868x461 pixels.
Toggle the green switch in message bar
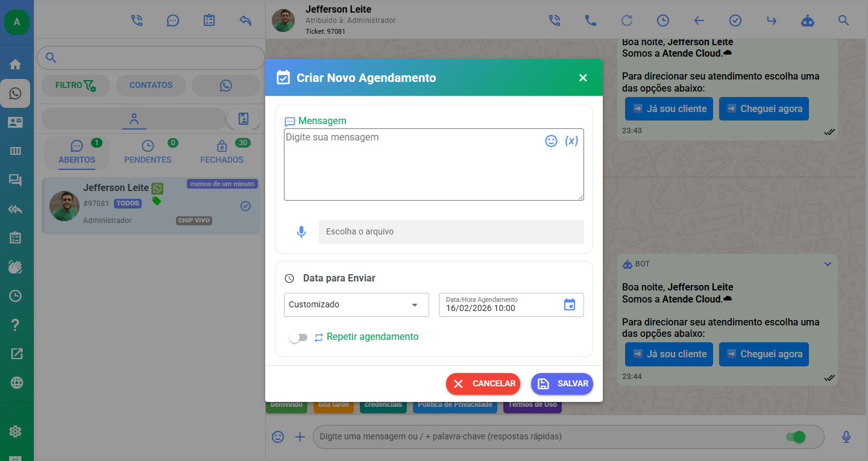click(796, 437)
